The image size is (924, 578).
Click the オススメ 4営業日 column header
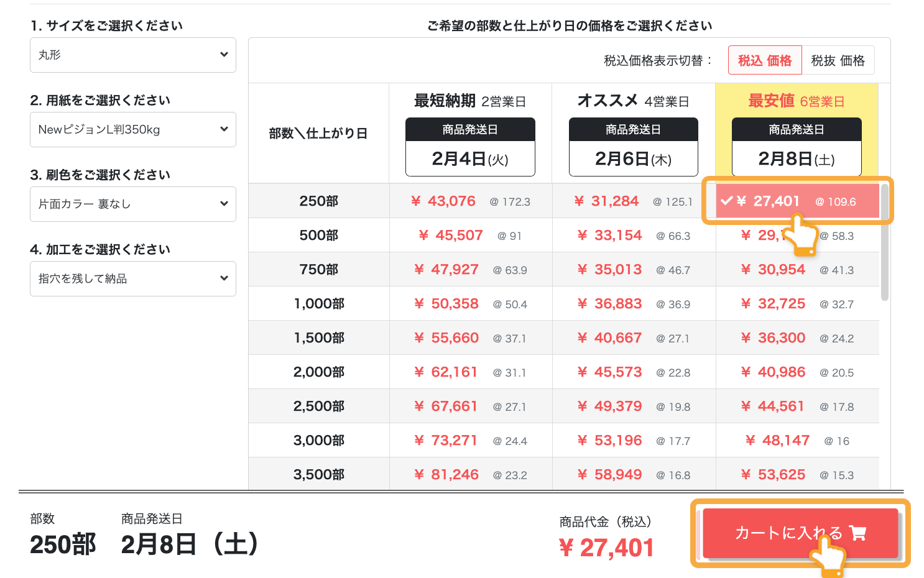[633, 100]
